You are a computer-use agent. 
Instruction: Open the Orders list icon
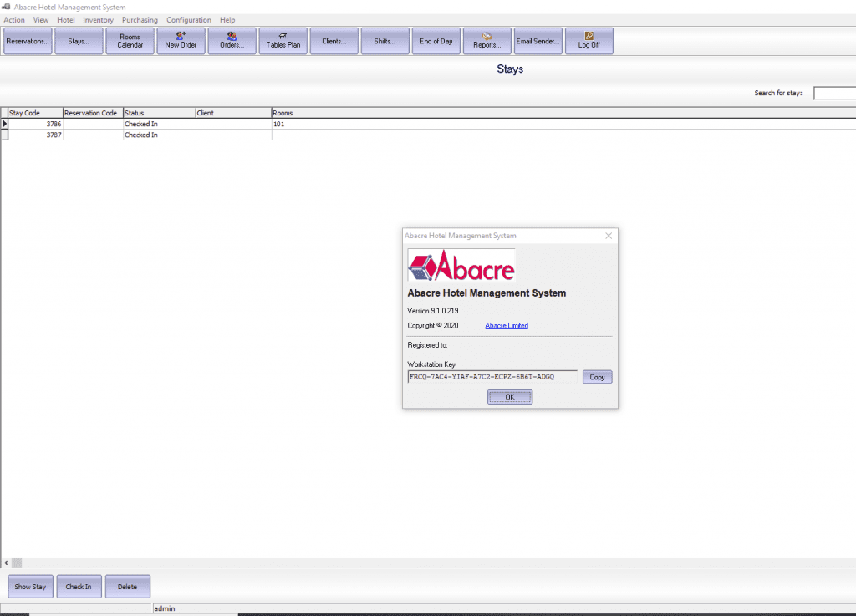[232, 40]
